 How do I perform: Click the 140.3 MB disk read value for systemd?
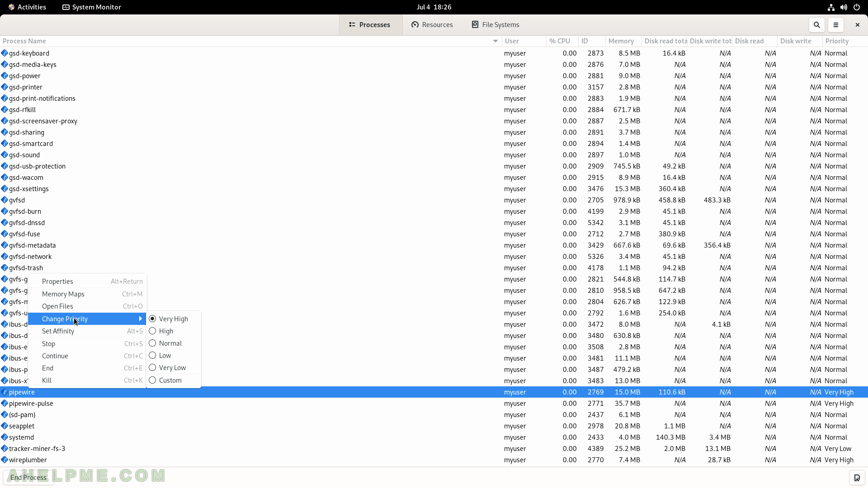point(670,437)
